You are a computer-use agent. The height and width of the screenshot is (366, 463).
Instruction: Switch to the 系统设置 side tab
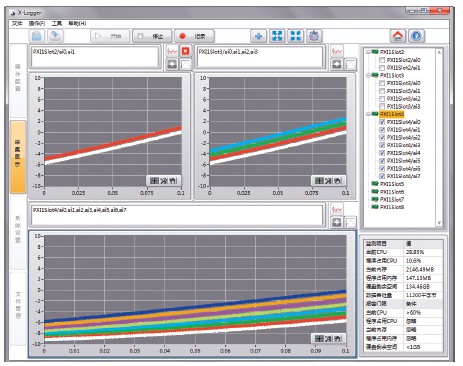pyautogui.click(x=18, y=232)
